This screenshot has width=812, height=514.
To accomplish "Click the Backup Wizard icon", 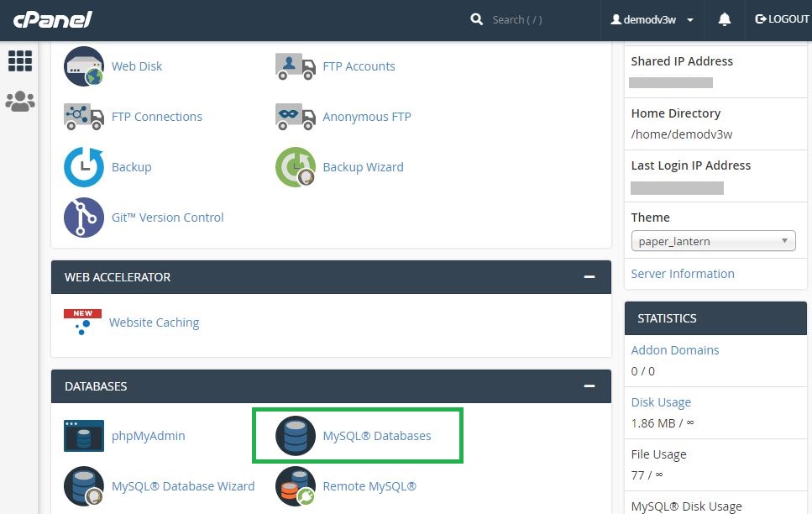I will (x=296, y=167).
